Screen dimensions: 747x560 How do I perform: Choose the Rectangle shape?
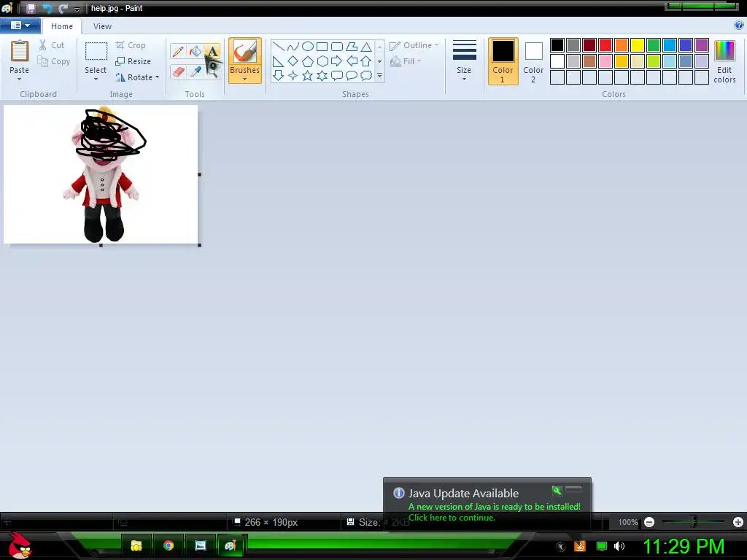tap(322, 46)
